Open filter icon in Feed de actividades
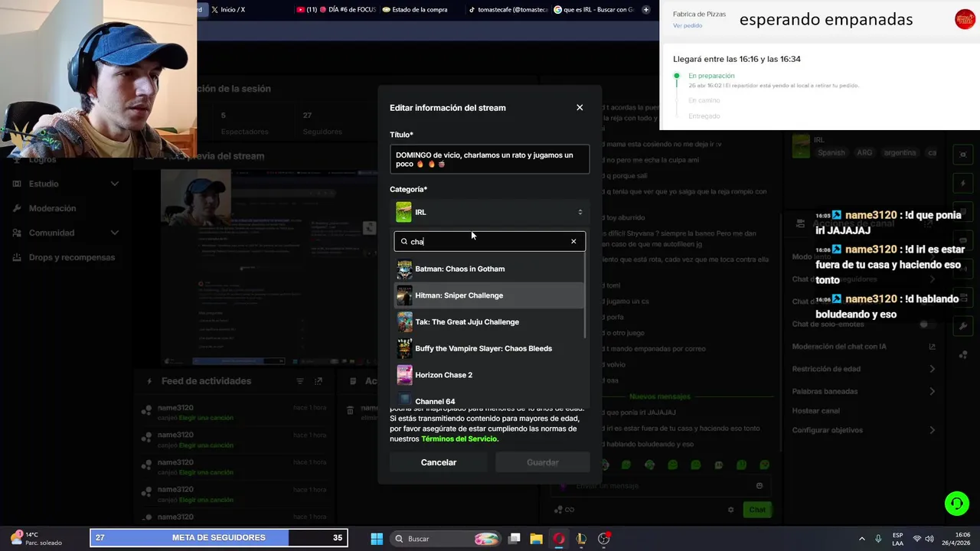Image resolution: width=980 pixels, height=551 pixels. (x=300, y=381)
